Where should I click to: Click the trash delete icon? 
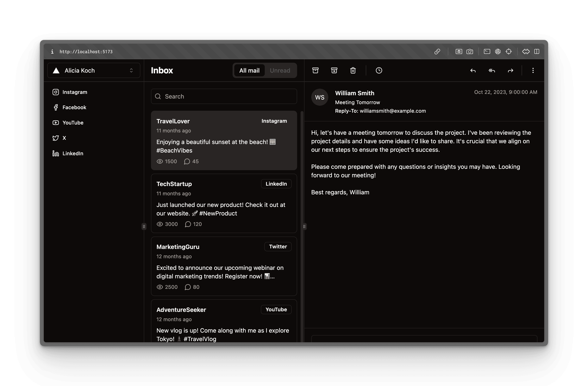coord(353,71)
